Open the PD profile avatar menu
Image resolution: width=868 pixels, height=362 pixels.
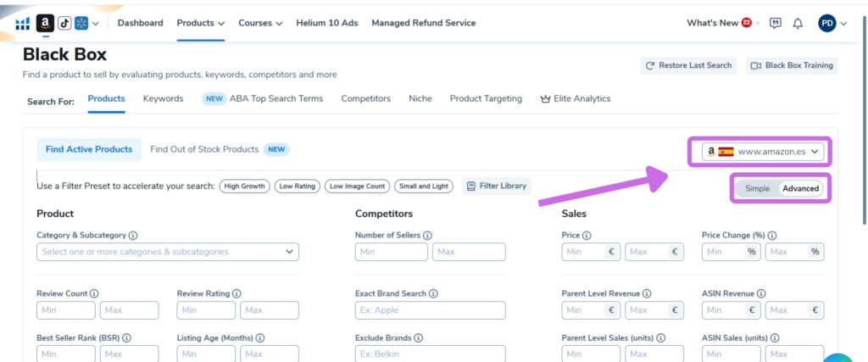point(827,23)
